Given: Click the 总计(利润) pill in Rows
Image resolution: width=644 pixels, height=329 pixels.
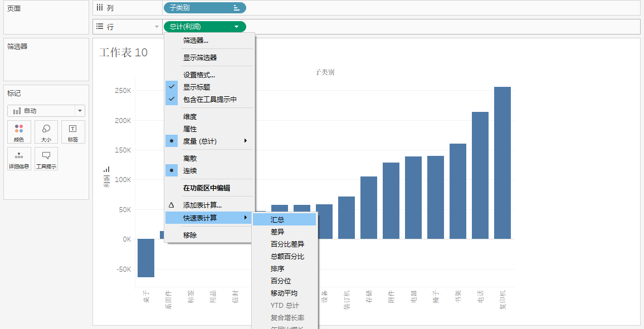Looking at the screenshot, I should coord(204,27).
